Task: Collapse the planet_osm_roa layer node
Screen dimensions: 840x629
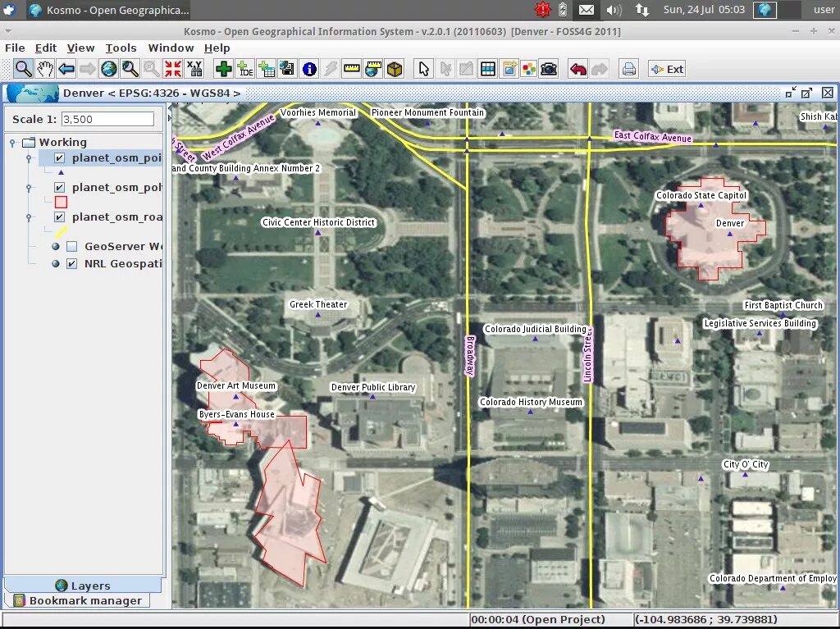Action: tap(29, 217)
